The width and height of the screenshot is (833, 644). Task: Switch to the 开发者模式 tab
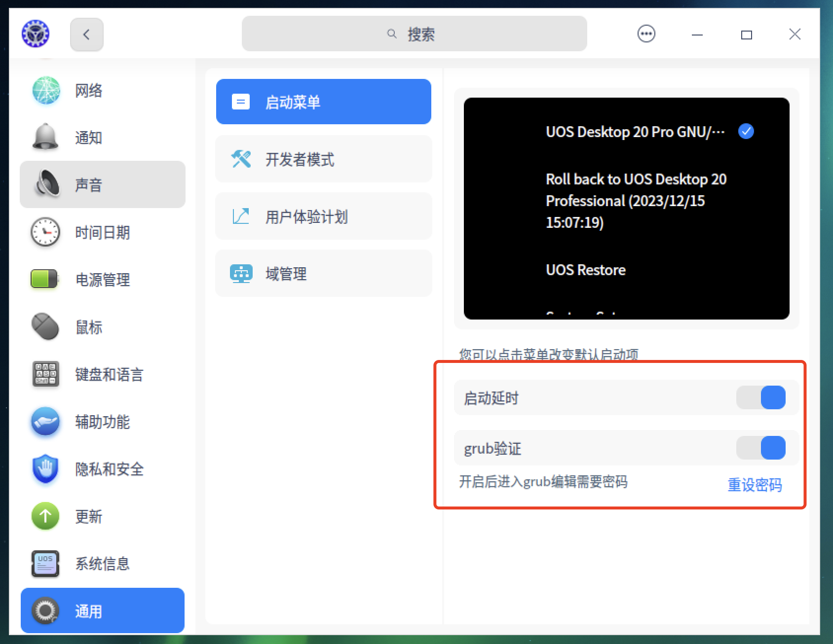coord(324,159)
